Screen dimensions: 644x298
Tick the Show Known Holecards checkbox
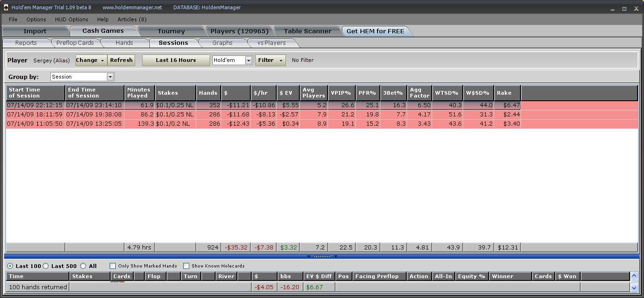coord(186,266)
